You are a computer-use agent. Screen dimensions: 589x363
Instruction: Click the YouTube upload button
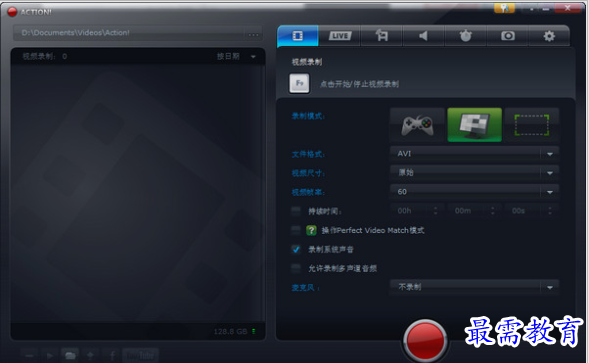coord(140,355)
